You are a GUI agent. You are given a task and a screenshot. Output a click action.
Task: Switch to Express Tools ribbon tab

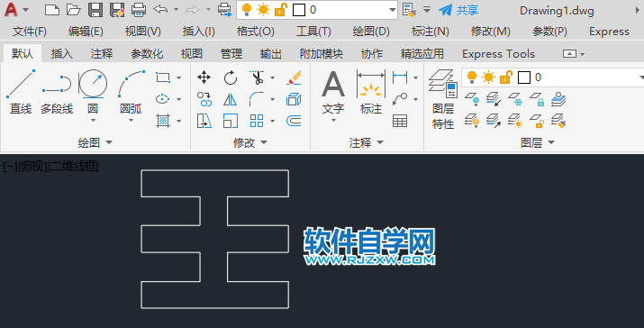pyautogui.click(x=498, y=54)
